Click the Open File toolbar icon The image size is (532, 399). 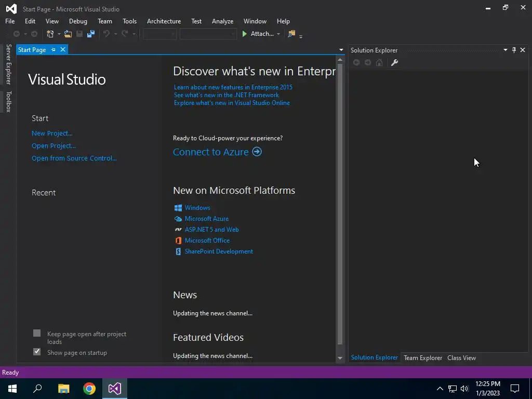click(x=68, y=34)
